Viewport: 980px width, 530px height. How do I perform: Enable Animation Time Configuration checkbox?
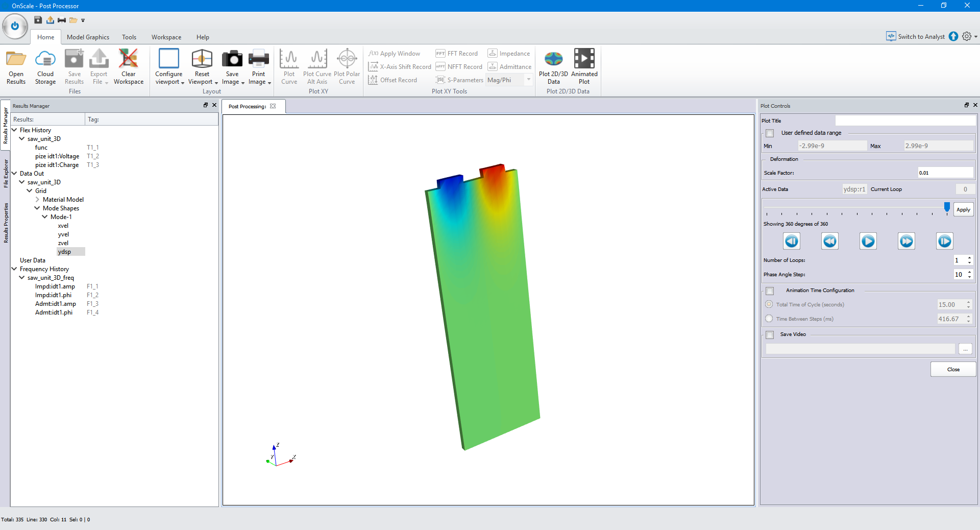[770, 291]
